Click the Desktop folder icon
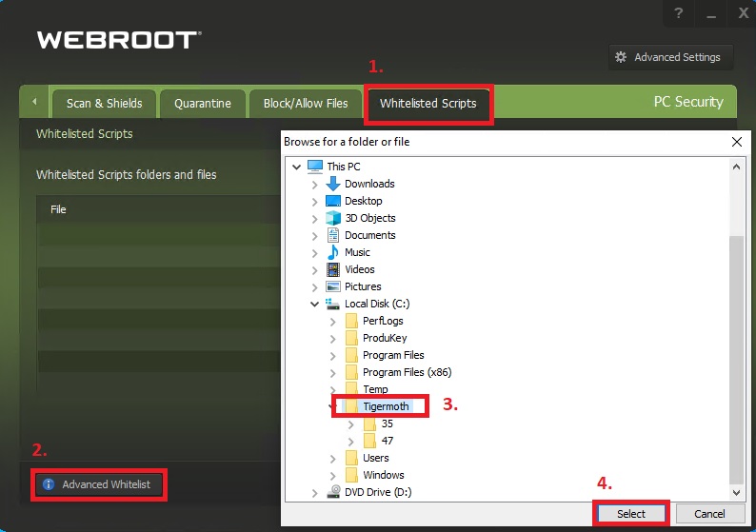Image resolution: width=756 pixels, height=532 pixels. point(333,201)
